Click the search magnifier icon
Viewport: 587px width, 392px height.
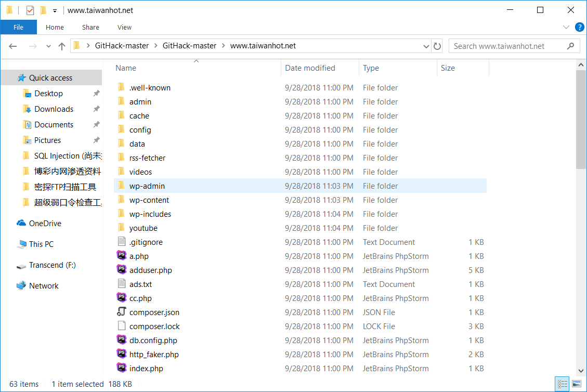[x=570, y=46]
